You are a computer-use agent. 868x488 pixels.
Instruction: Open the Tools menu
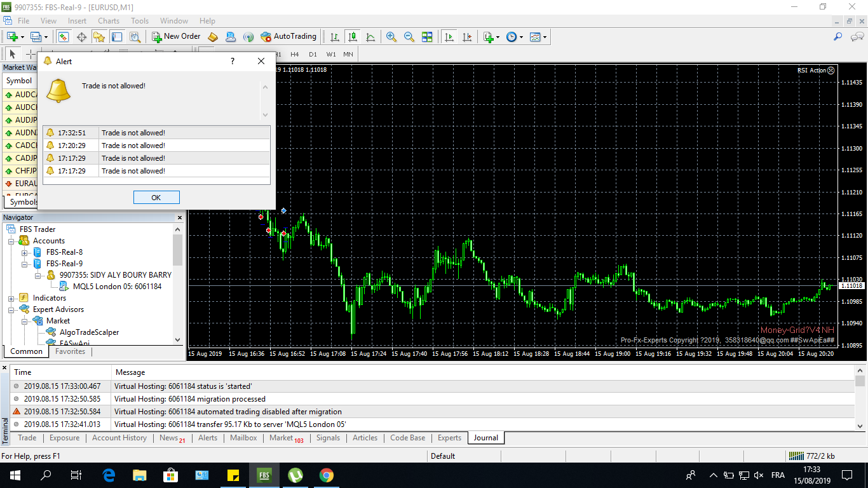[x=140, y=21]
